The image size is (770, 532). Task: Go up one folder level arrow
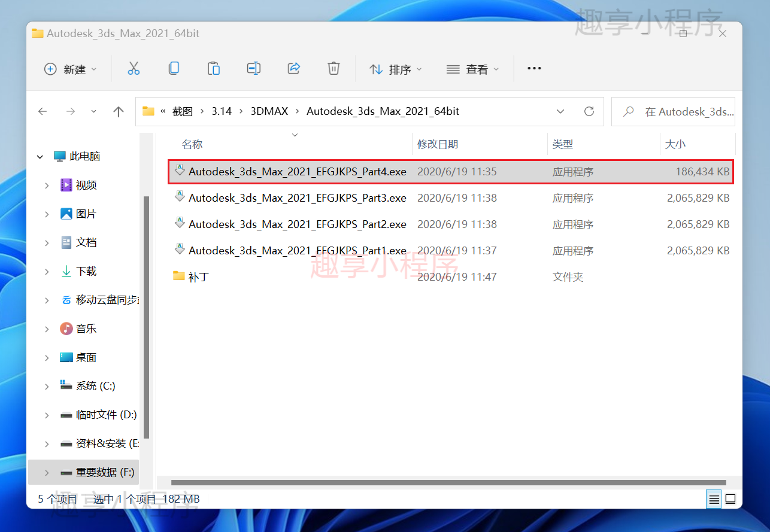tap(119, 111)
